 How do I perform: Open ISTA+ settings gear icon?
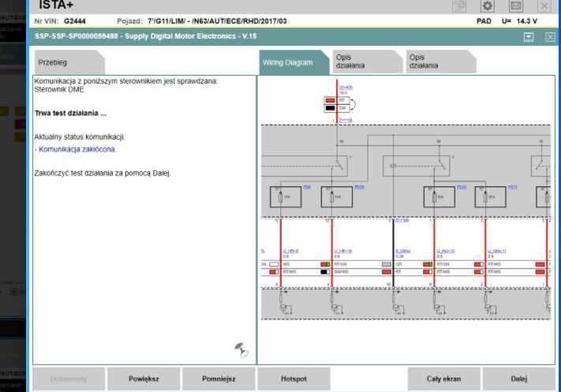coord(487,6)
